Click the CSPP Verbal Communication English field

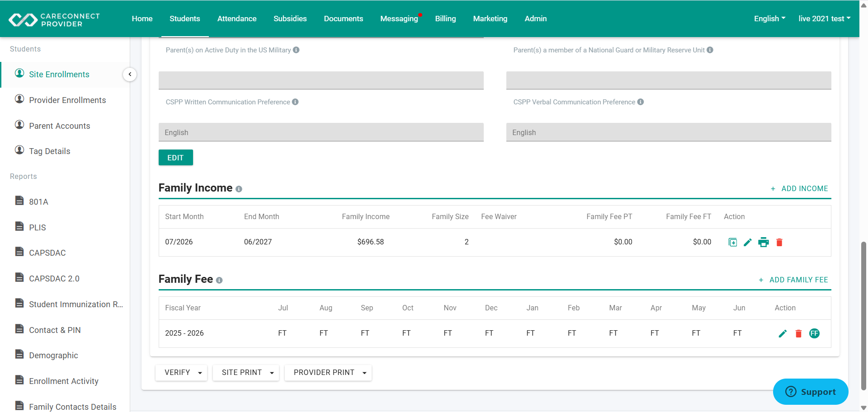tap(669, 132)
